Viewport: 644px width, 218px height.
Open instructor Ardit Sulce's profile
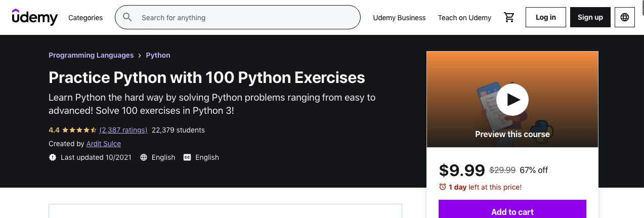104,144
